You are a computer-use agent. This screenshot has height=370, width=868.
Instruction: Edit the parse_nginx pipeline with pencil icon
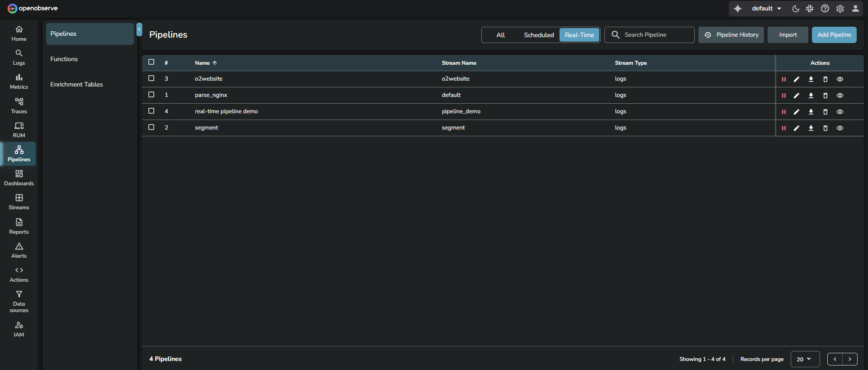click(x=797, y=96)
